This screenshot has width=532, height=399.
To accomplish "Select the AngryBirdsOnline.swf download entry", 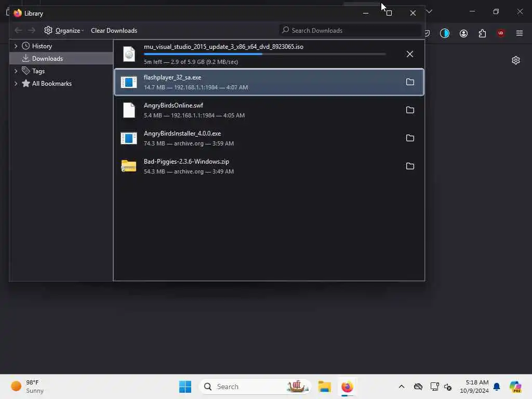I will point(269,110).
